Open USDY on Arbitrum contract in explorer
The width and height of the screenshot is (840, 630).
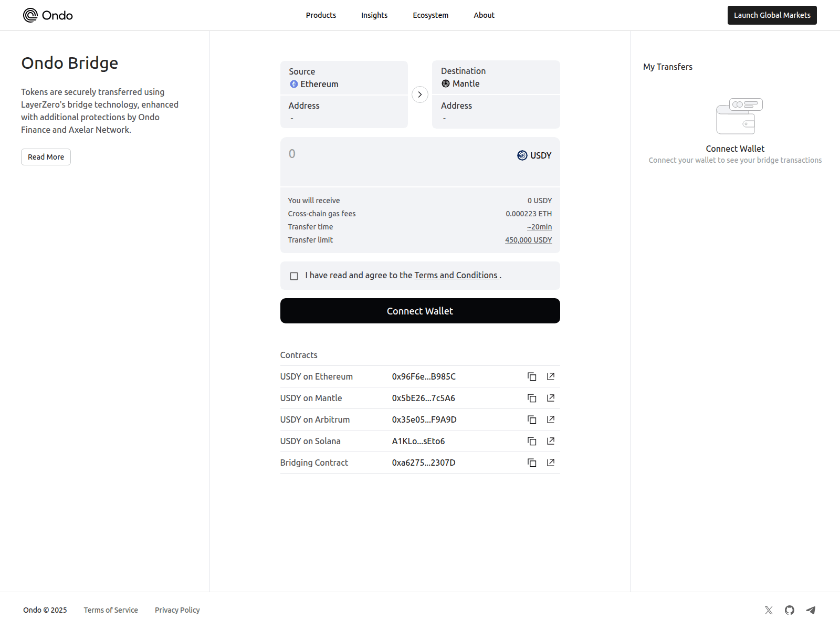click(551, 419)
